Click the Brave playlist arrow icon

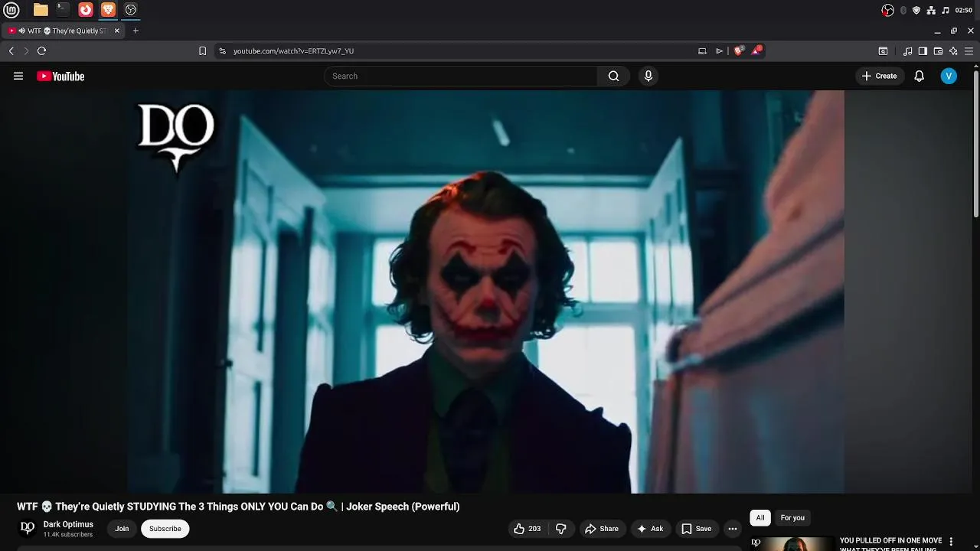click(x=719, y=51)
